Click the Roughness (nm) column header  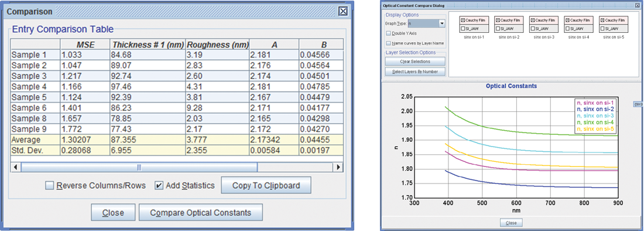click(x=217, y=45)
